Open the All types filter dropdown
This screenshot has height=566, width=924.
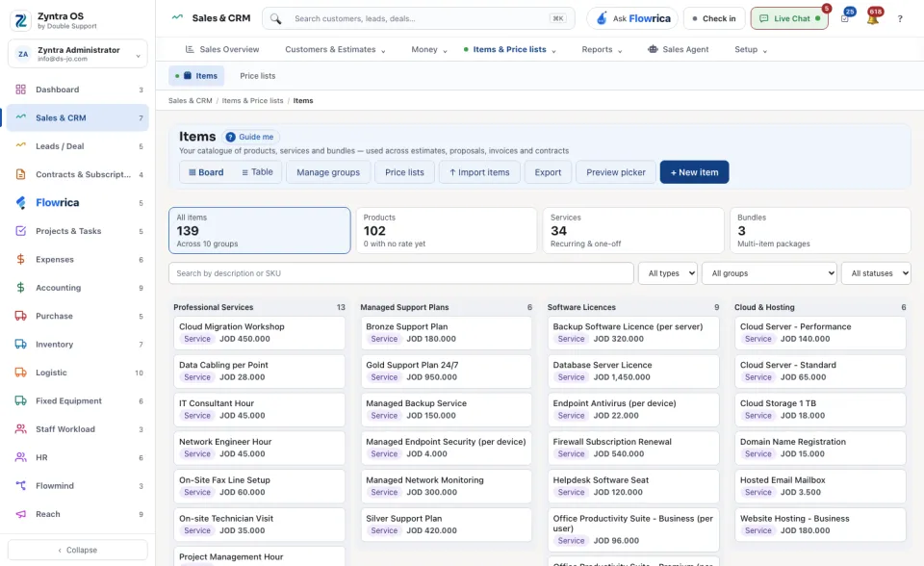[x=668, y=273]
